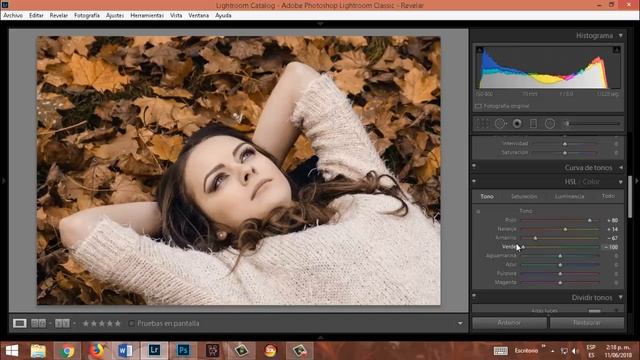
Task: Click the right panel vertical scrollbar
Action: [x=630, y=197]
